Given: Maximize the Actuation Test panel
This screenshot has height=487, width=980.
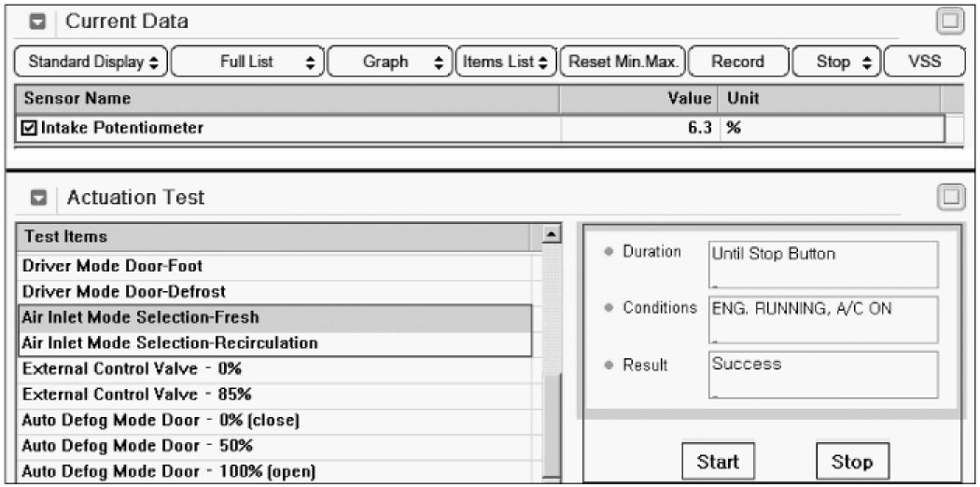Looking at the screenshot, I should tap(949, 197).
